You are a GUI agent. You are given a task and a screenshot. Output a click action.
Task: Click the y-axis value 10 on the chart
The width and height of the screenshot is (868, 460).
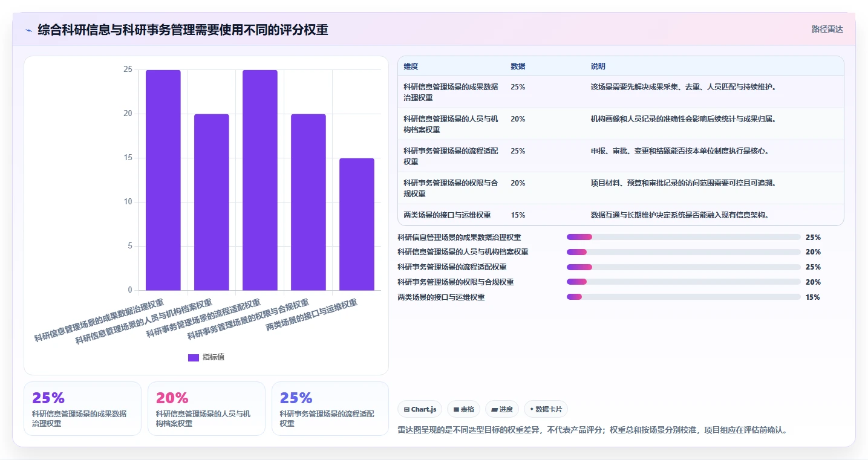click(x=128, y=202)
